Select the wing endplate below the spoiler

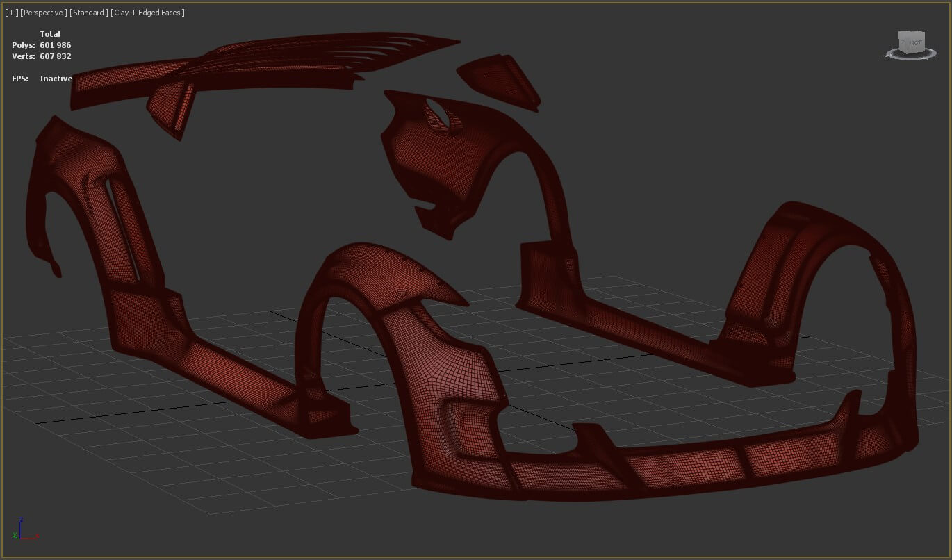174,108
